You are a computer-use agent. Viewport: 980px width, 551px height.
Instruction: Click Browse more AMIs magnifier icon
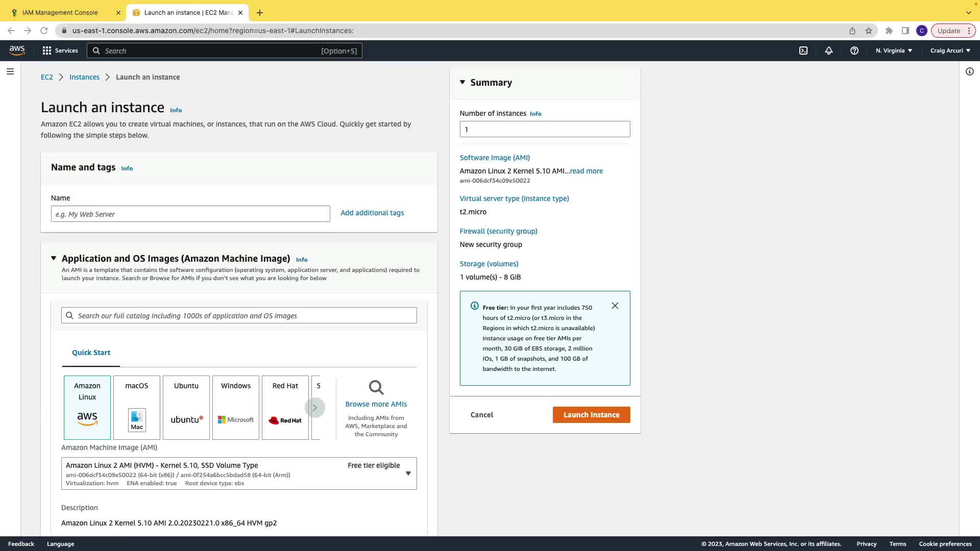pyautogui.click(x=376, y=388)
